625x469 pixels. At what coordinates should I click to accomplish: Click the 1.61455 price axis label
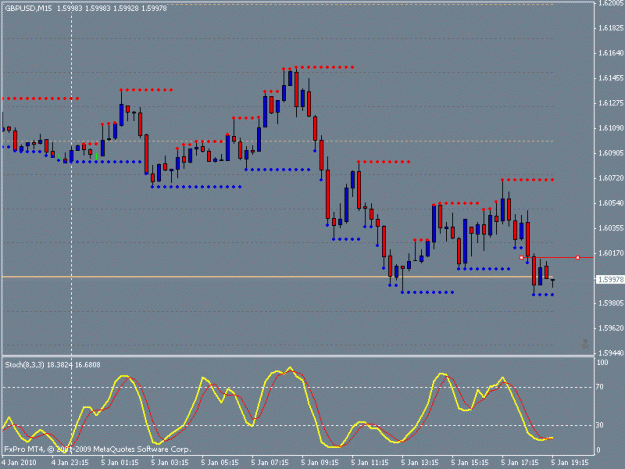pos(611,78)
